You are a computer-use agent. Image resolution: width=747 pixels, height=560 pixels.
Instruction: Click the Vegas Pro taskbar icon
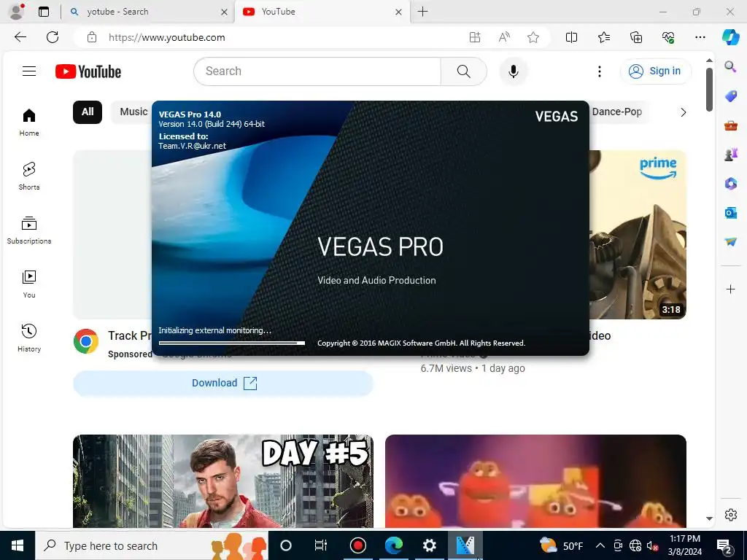(x=465, y=545)
